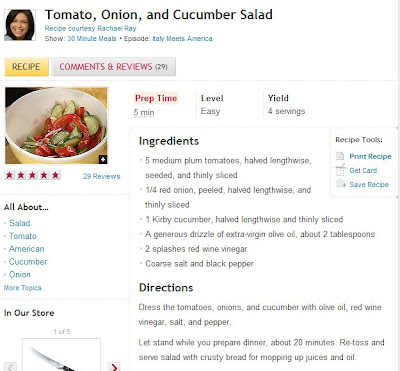Enlarge salad photo with plus icon
The height and width of the screenshot is (371, 400).
click(103, 160)
